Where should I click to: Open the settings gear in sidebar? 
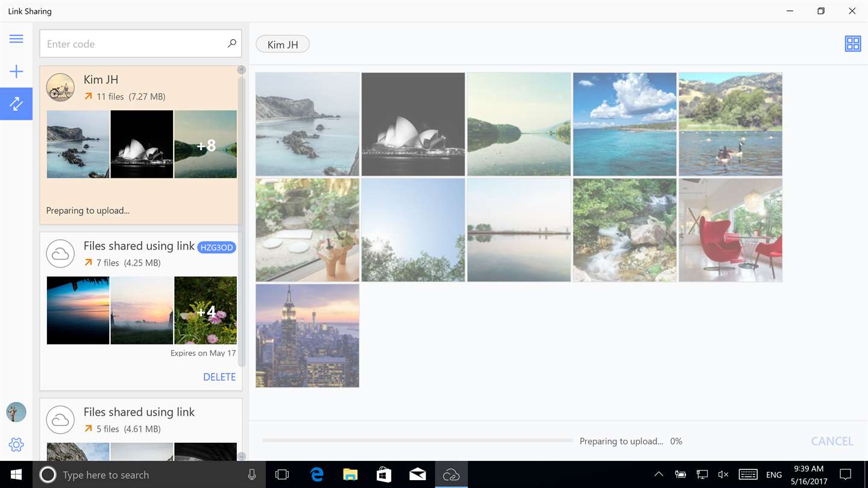click(x=16, y=445)
